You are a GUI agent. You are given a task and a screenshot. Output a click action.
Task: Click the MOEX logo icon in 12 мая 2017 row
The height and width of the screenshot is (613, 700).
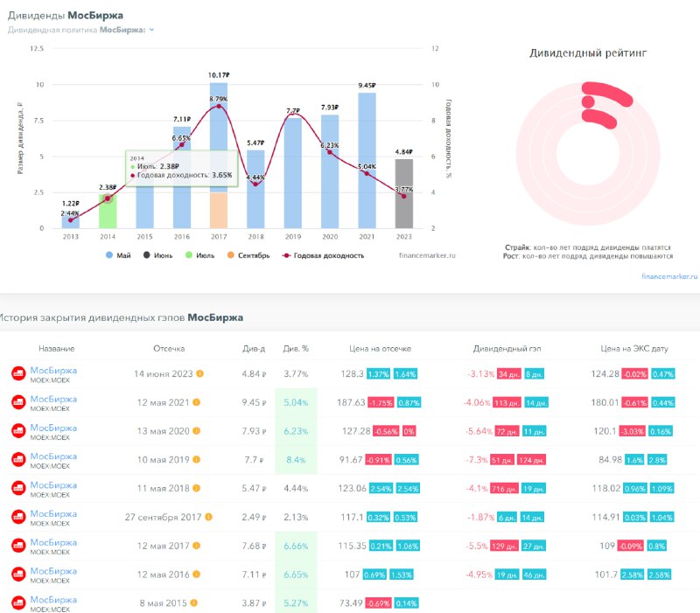(18, 546)
